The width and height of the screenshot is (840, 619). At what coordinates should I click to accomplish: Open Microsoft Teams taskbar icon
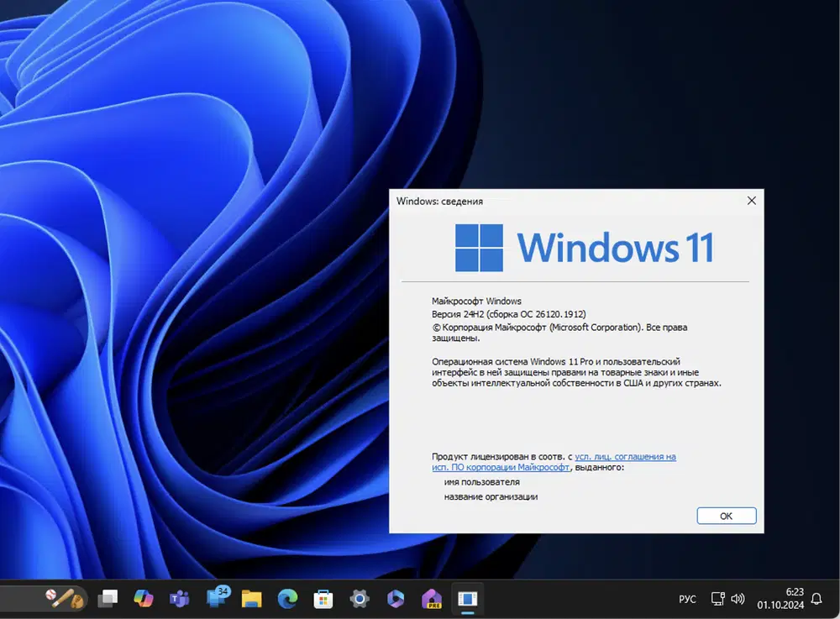pos(180,598)
